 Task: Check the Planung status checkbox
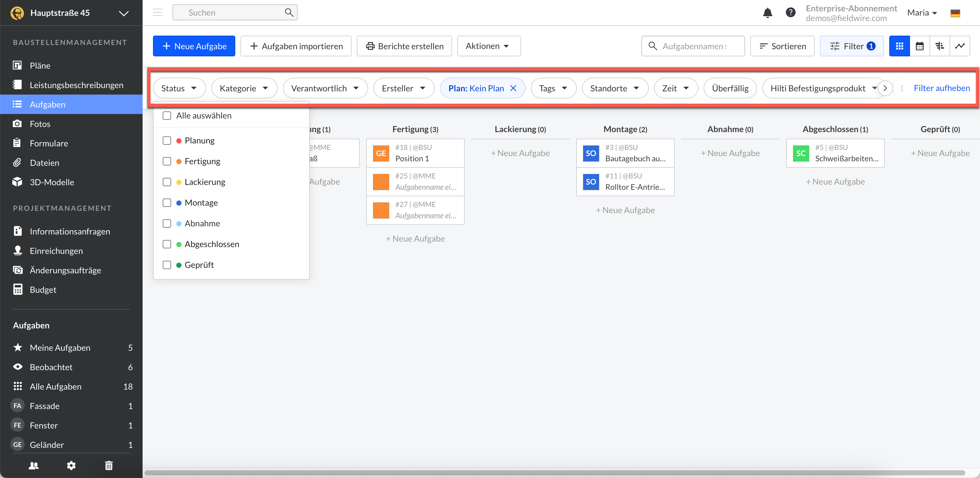point(167,141)
